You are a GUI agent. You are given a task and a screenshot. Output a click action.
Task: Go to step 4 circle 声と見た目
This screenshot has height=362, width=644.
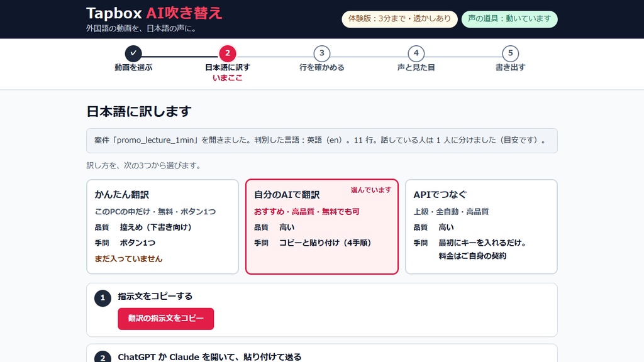pos(416,53)
